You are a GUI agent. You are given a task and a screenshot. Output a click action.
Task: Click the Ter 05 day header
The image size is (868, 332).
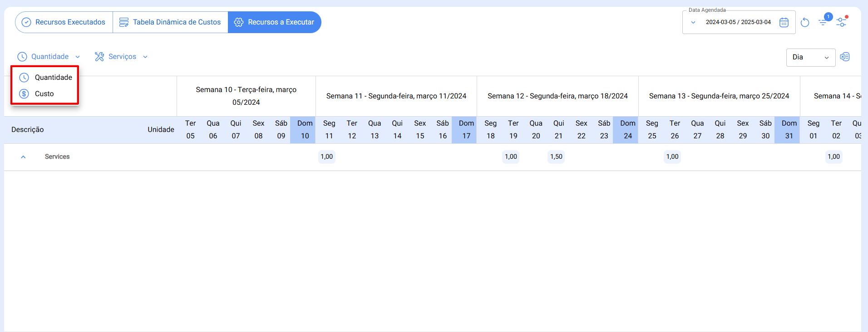pyautogui.click(x=191, y=130)
